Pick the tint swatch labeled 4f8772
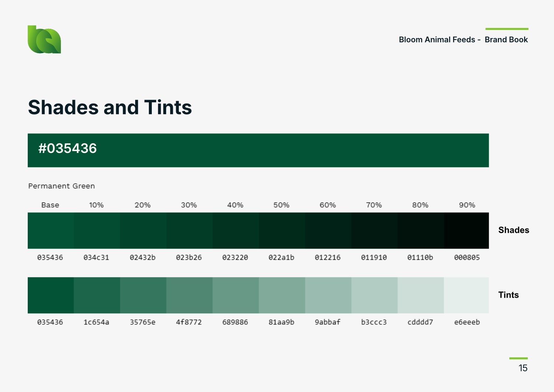Screen dimensions: 554x392 189,295
